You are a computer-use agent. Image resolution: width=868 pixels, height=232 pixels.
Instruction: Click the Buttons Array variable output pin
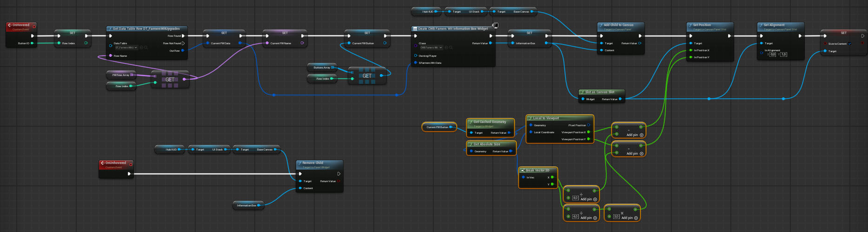[332, 68]
